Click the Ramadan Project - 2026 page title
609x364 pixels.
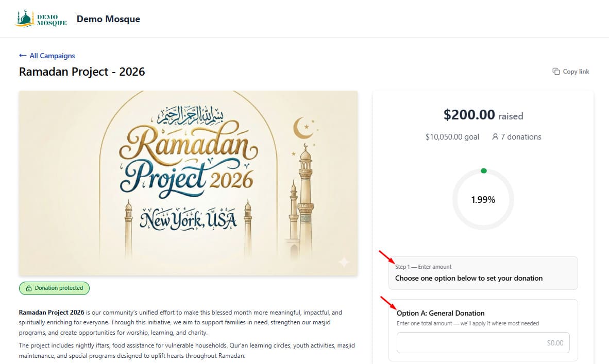tap(82, 72)
